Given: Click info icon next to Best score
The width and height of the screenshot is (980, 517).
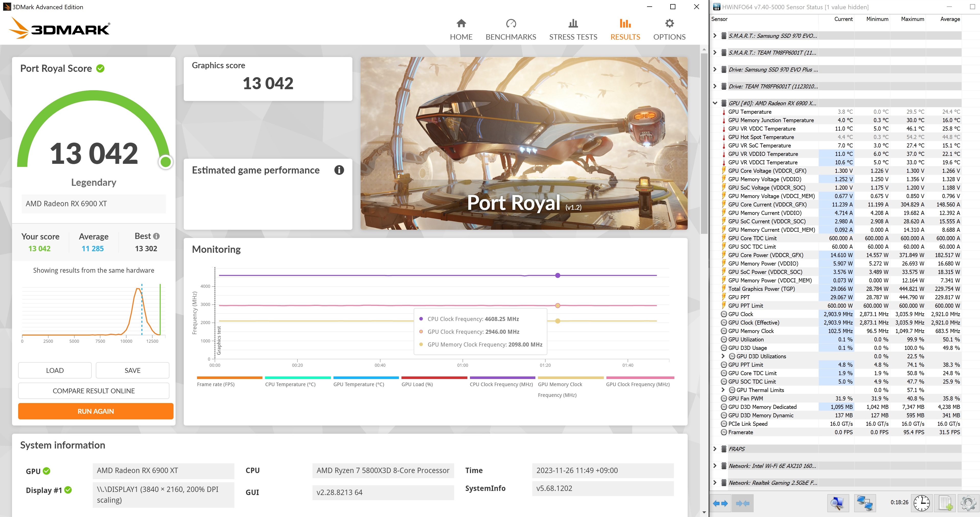Looking at the screenshot, I should point(156,236).
